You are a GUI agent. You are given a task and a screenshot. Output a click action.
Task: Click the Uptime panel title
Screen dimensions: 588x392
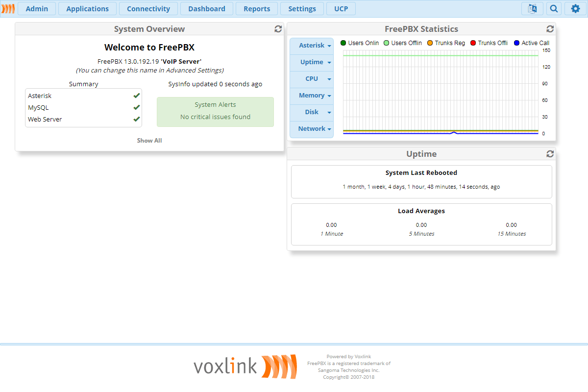[421, 154]
